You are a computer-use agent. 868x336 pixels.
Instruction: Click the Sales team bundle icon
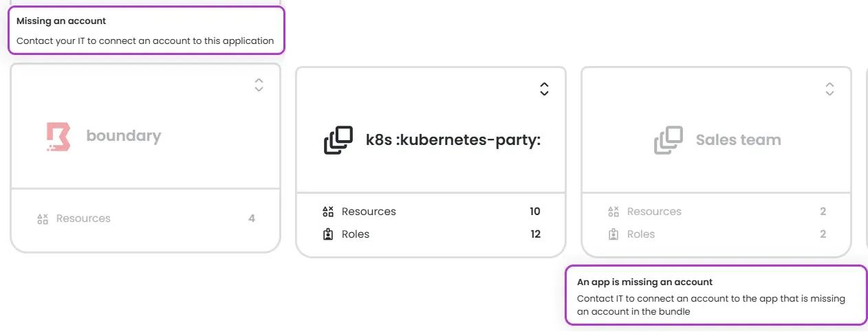(x=668, y=140)
